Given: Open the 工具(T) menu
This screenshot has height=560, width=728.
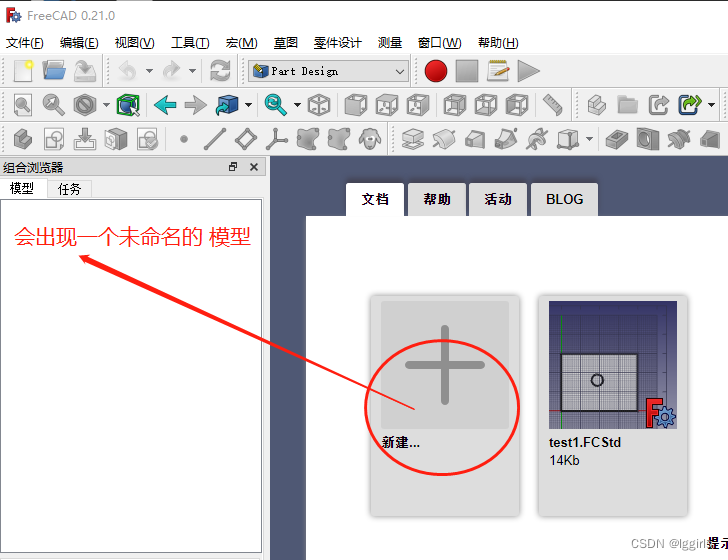Looking at the screenshot, I should pyautogui.click(x=190, y=43).
